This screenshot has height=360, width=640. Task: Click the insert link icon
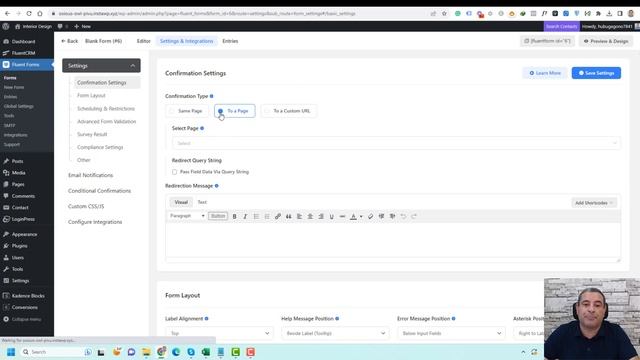[278, 216]
